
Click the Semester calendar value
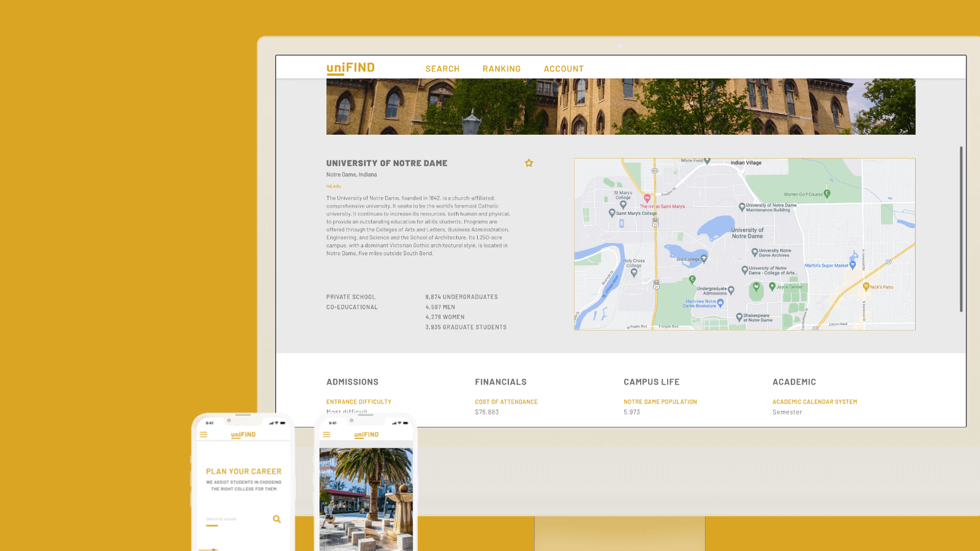pos(787,412)
